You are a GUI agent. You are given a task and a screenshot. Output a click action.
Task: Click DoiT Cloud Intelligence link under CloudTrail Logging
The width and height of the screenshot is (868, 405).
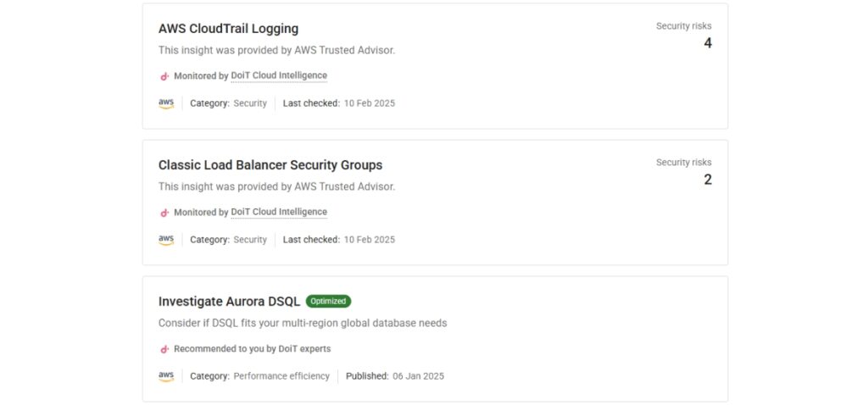(279, 76)
